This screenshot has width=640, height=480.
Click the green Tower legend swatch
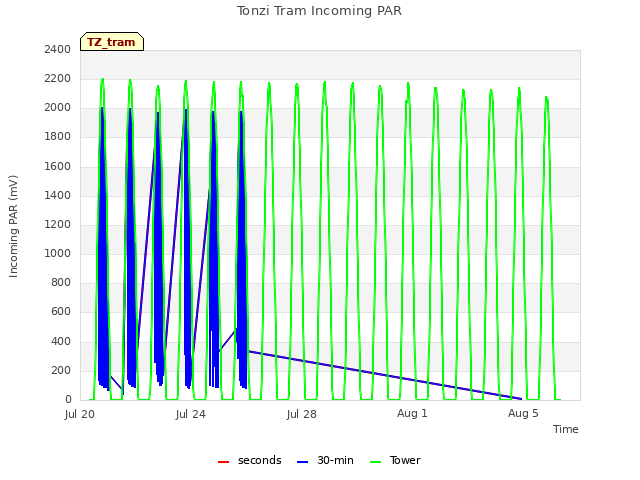tap(375, 462)
